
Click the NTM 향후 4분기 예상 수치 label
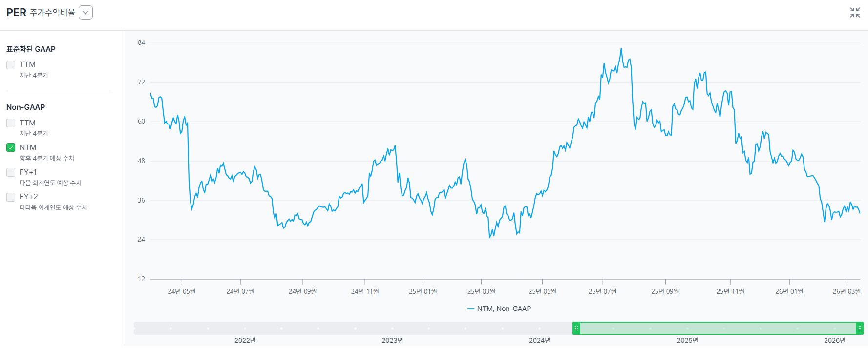coord(46,158)
